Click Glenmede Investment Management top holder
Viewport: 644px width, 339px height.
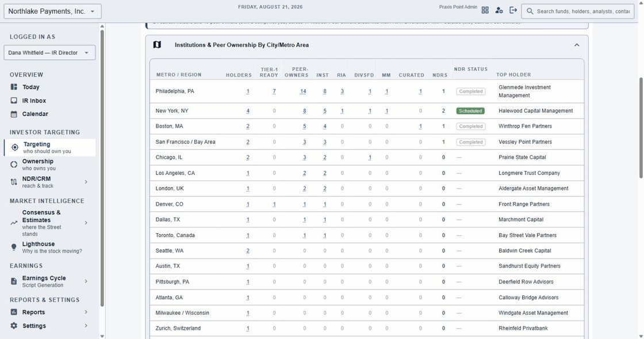coord(524,91)
